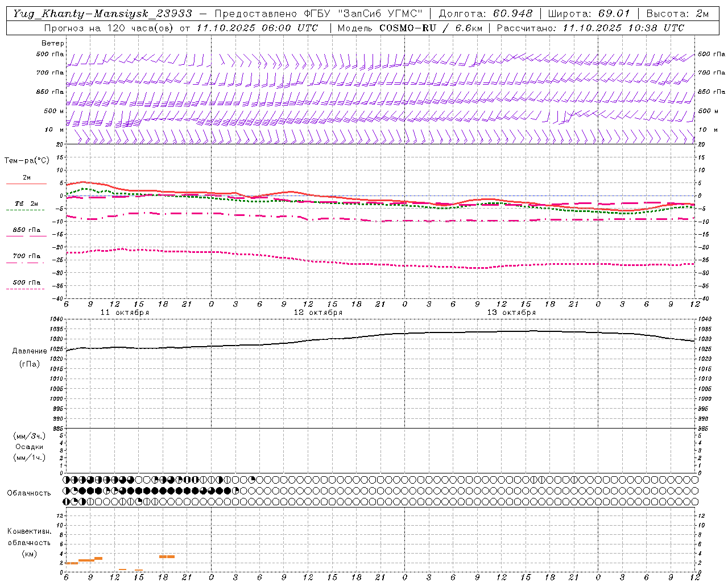Viewport: 728px width, 582px height.
Task: Click the Модель COSMO-RU / 6.6км label
Action: 409,28
